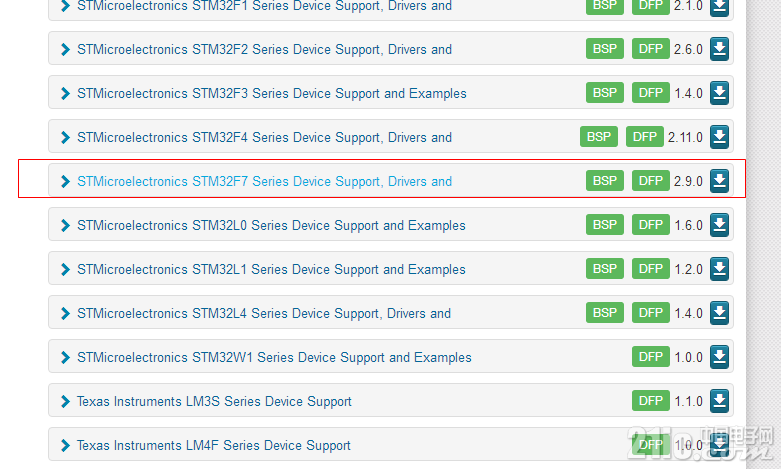This screenshot has height=469, width=781.
Task: Expand the STM32L4 Series row chevron
Action: (x=65, y=313)
